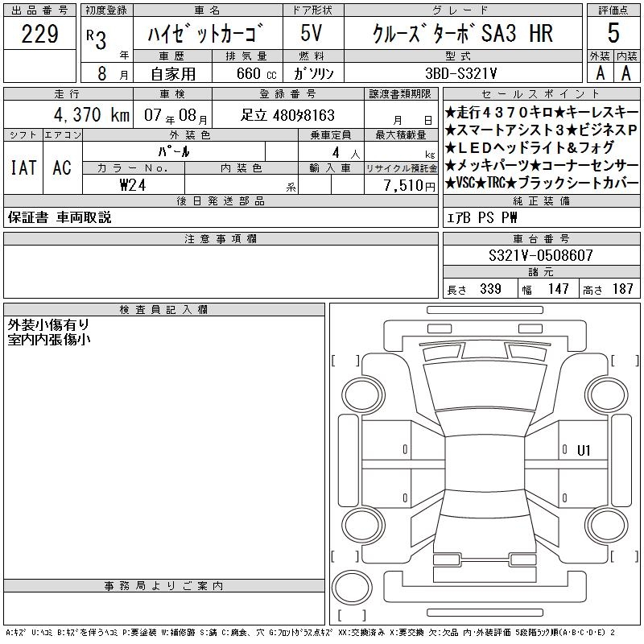Click the inspector note 外装小傷有り

pyautogui.click(x=48, y=325)
